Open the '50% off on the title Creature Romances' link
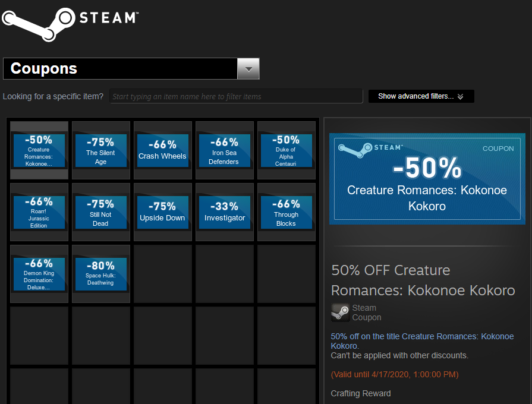The width and height of the screenshot is (532, 404). pyautogui.click(x=422, y=341)
